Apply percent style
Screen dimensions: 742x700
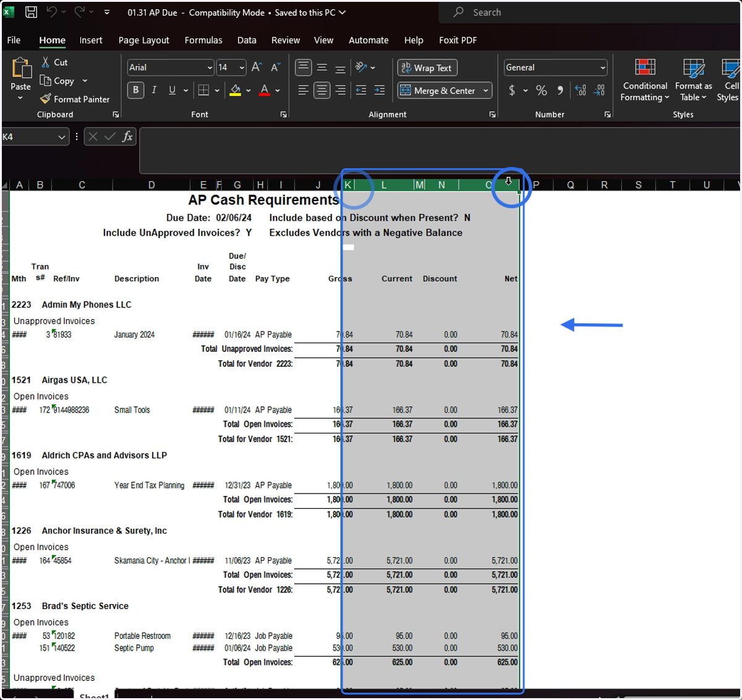[x=542, y=90]
